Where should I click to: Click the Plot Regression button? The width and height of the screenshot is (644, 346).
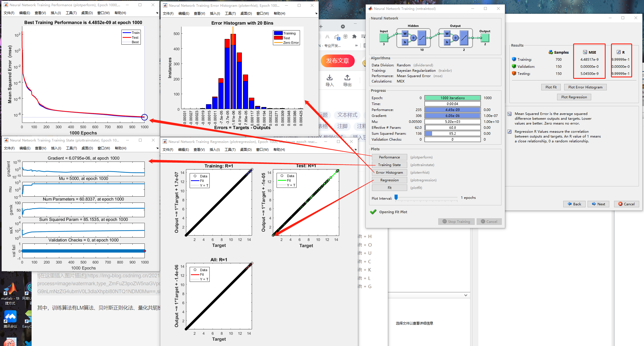pos(574,97)
